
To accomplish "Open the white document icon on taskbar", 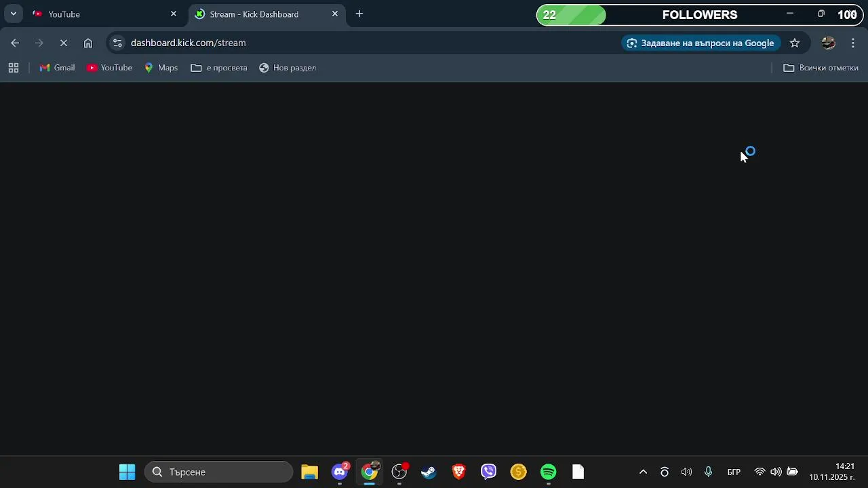I will pyautogui.click(x=578, y=472).
